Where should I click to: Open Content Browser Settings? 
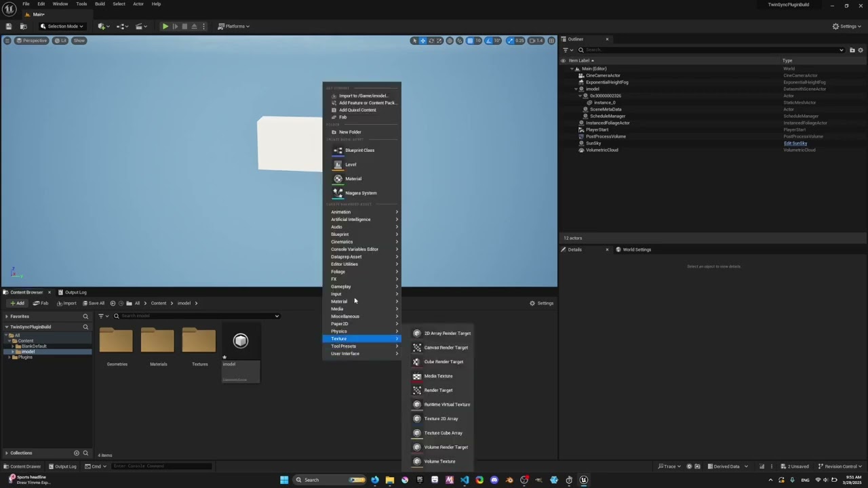click(542, 303)
